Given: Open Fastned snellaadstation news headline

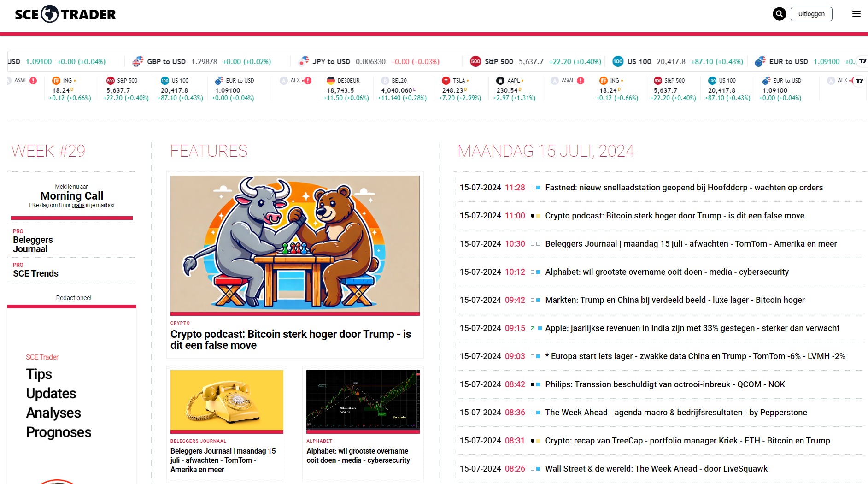Looking at the screenshot, I should [684, 188].
